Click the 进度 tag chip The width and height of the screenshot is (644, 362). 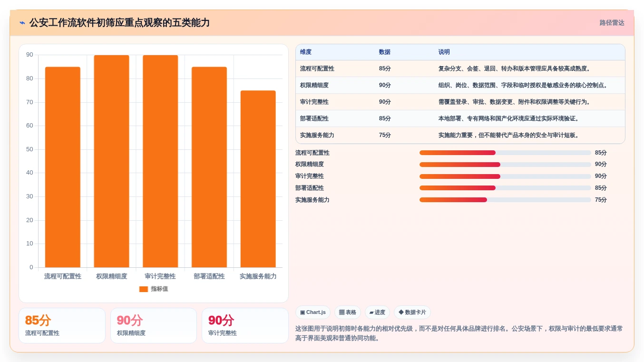tap(377, 313)
